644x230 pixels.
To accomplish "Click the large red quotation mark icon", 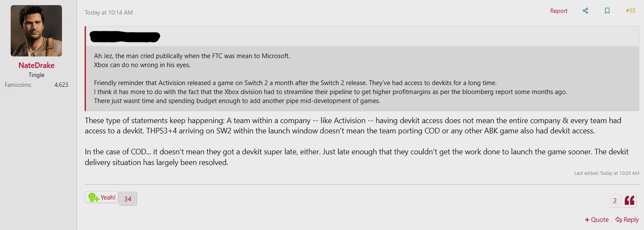I will pyautogui.click(x=629, y=201).
